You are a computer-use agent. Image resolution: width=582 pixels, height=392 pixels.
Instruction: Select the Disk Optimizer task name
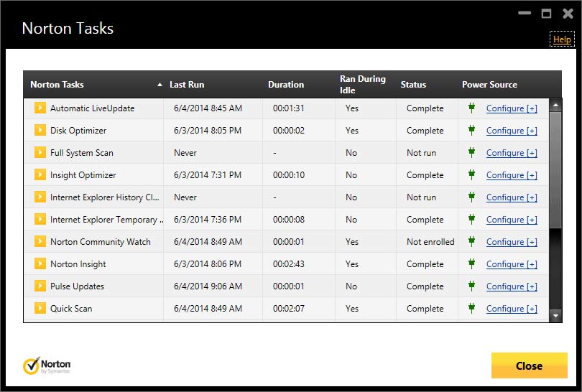[78, 131]
